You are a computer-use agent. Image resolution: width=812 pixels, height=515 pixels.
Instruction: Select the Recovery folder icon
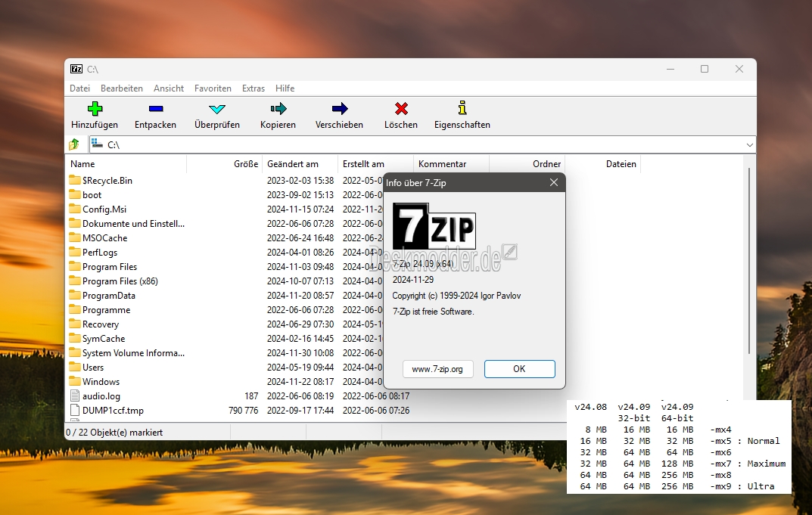coord(75,324)
